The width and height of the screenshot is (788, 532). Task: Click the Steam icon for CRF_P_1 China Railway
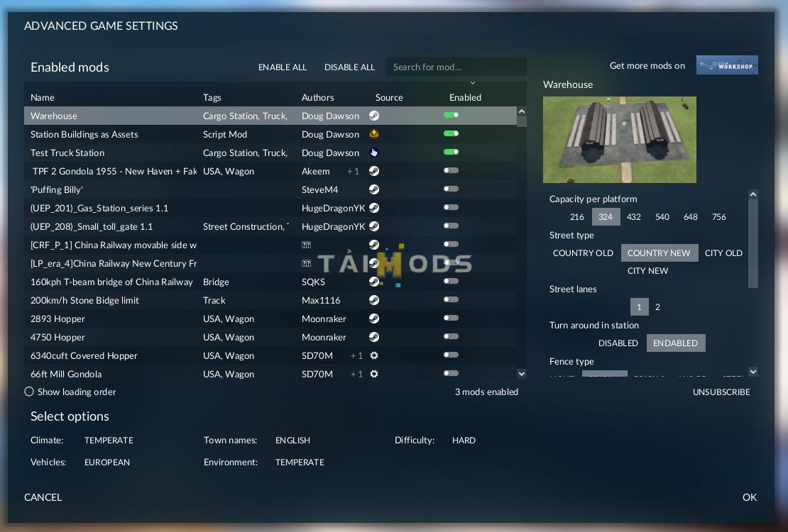click(x=374, y=245)
